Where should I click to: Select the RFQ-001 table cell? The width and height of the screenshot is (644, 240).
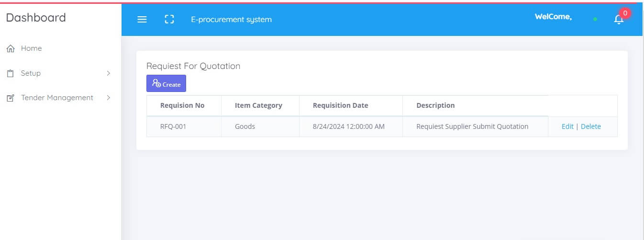[184, 126]
